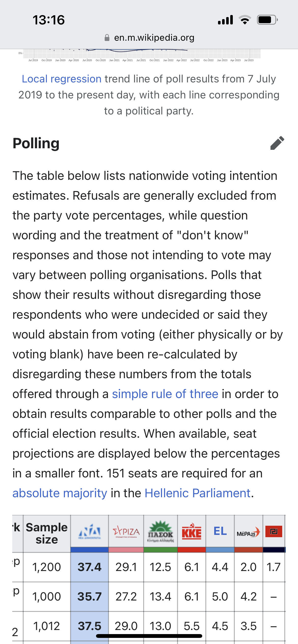Open the absolute majority link
The image size is (298, 644).
(x=60, y=493)
